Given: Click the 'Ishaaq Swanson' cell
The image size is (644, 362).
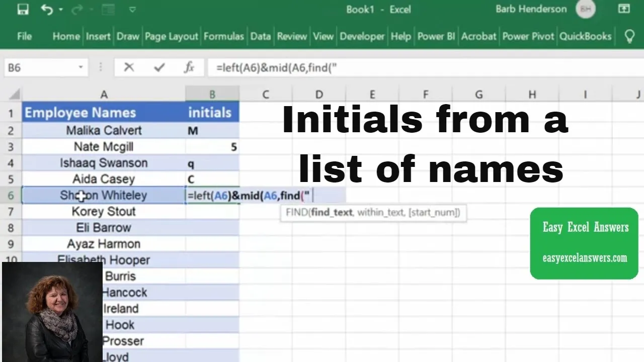Looking at the screenshot, I should (x=104, y=163).
